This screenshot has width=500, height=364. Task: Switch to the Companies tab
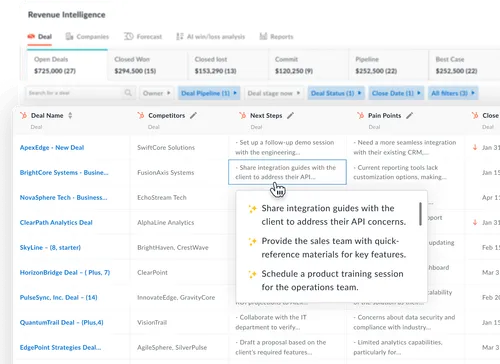coord(87,37)
